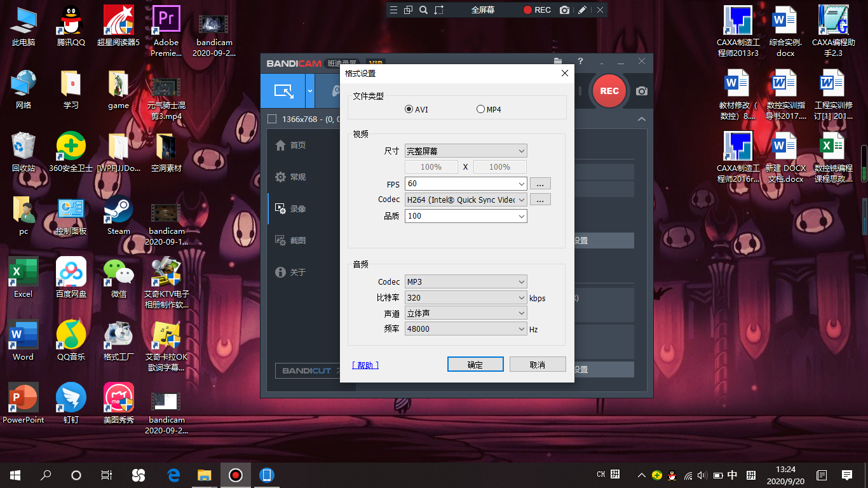Open 比特率 dropdown showing 320
868x488 pixels.
click(466, 297)
